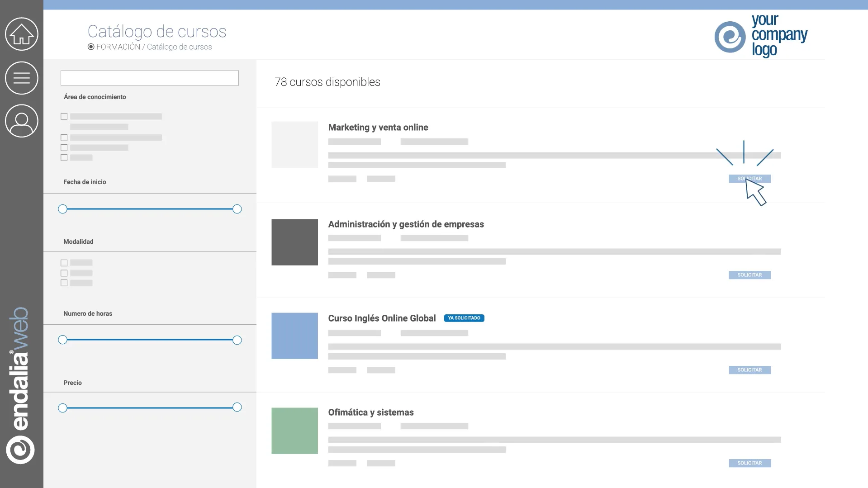Click SOLICITAR for Ofimática y sistemas

750,463
